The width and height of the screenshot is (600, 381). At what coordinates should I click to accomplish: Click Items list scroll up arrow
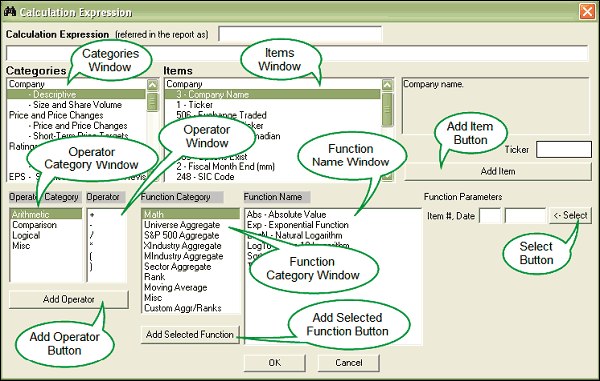click(x=387, y=85)
